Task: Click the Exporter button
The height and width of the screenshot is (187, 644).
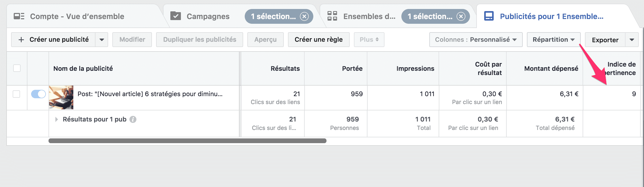Action: pos(605,40)
